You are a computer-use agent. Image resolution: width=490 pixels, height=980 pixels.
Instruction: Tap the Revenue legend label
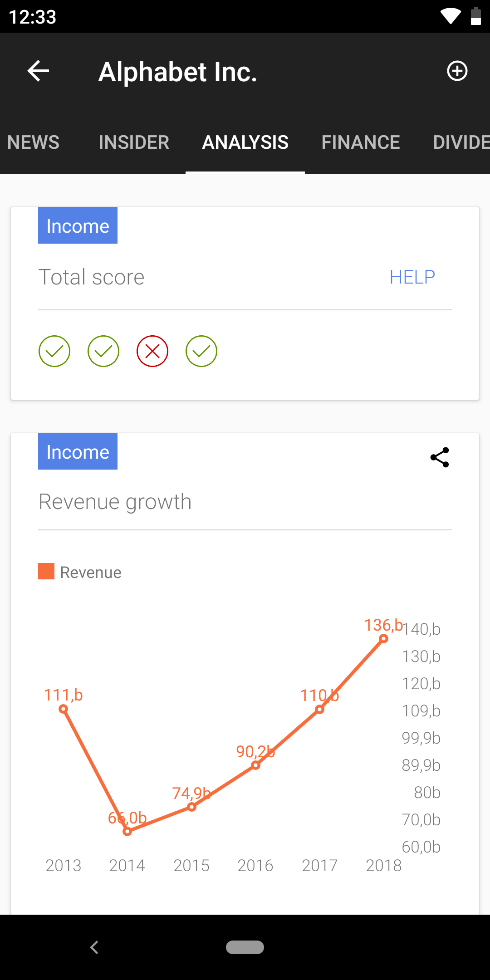point(91,573)
